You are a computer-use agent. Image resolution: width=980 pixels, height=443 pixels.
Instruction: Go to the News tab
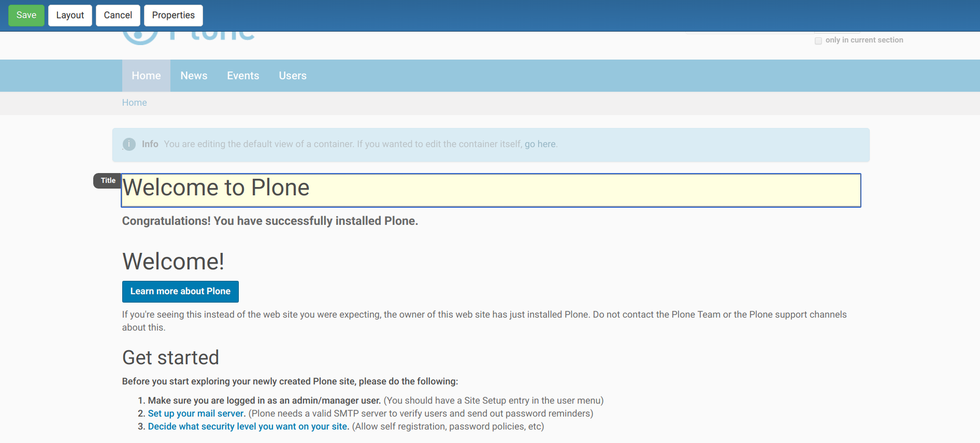pyautogui.click(x=194, y=76)
